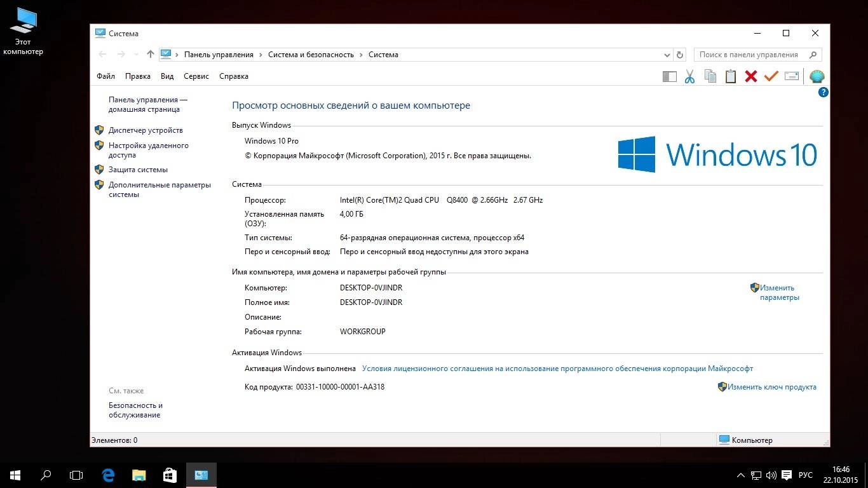
Task: Open Task View on the taskbar
Action: coord(76,475)
